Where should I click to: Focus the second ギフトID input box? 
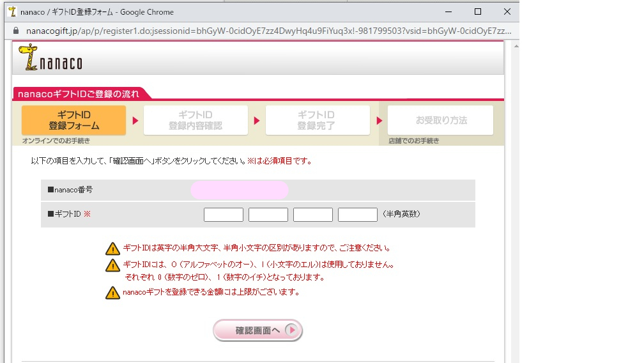pos(268,215)
